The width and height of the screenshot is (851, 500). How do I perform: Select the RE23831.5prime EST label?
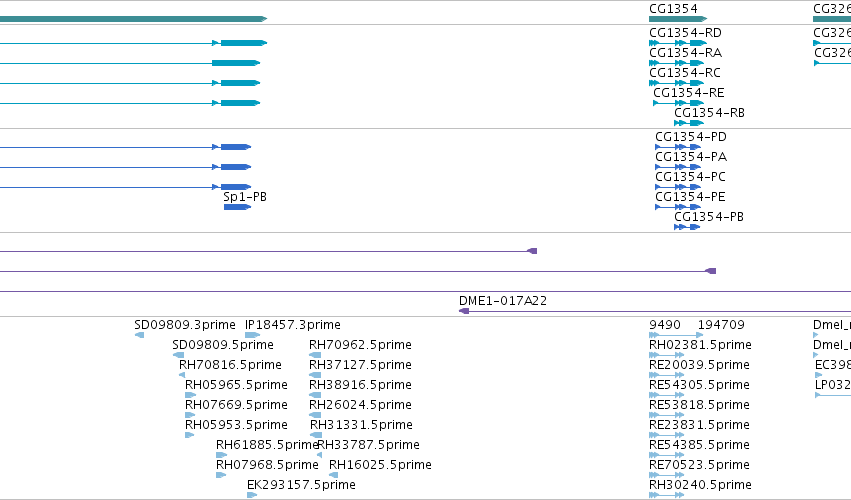pyautogui.click(x=700, y=425)
